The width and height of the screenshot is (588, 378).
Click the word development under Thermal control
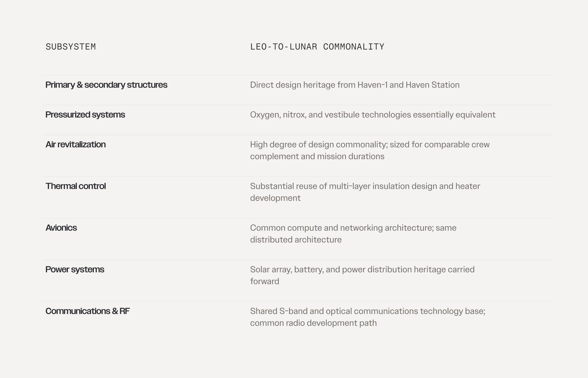(x=275, y=198)
